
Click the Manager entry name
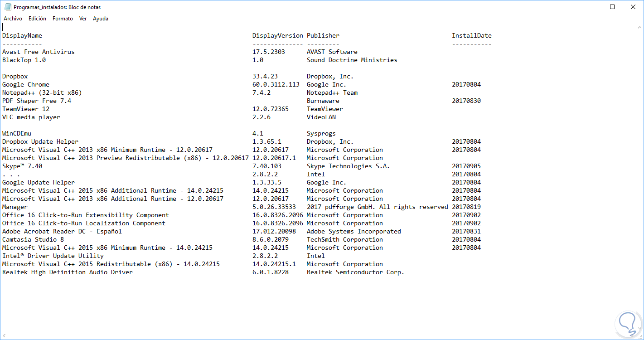pyautogui.click(x=15, y=207)
